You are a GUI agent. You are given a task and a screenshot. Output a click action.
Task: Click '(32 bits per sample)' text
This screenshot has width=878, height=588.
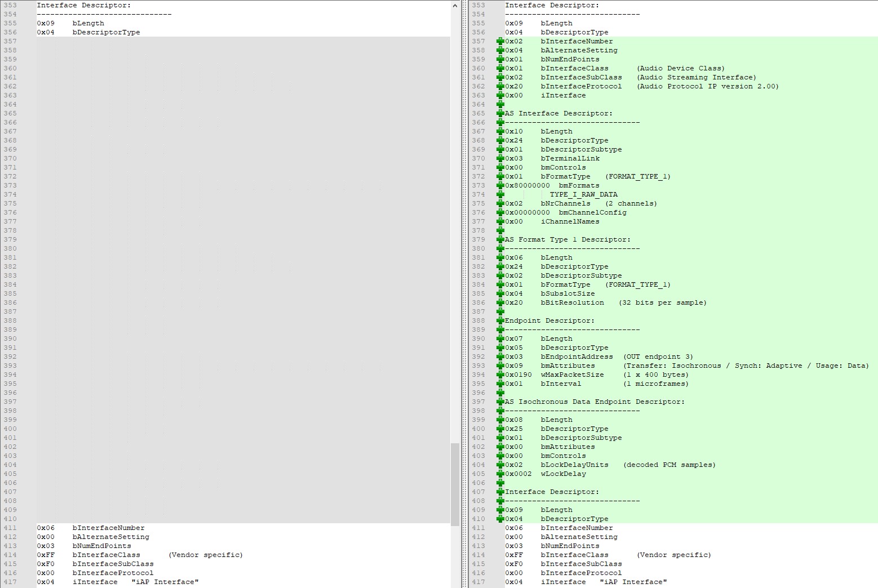pos(663,302)
